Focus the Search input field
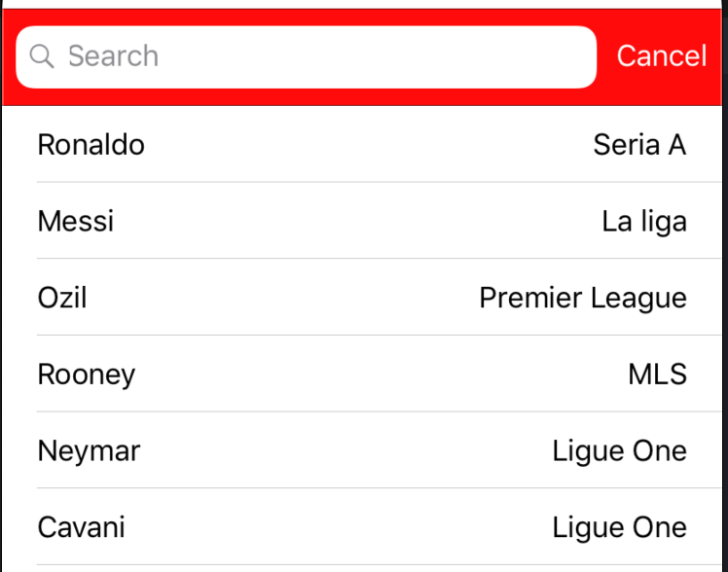Screen dimensions: 728x572 tap(306, 57)
